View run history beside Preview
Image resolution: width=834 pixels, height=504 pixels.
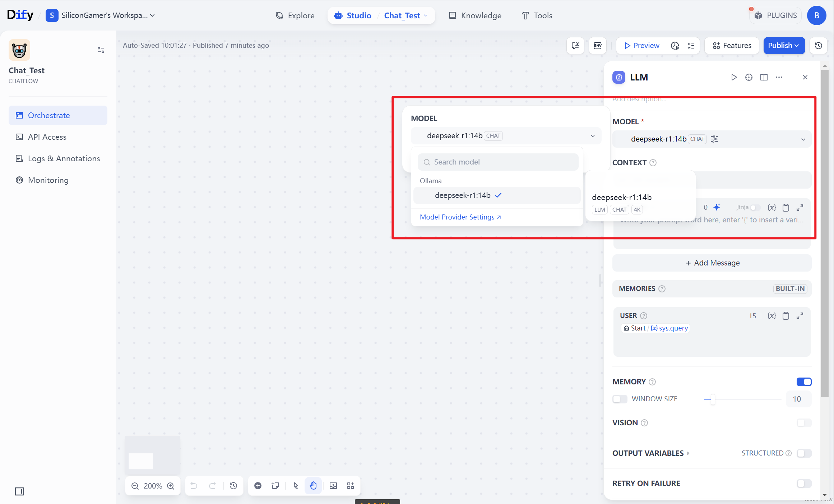[675, 46]
